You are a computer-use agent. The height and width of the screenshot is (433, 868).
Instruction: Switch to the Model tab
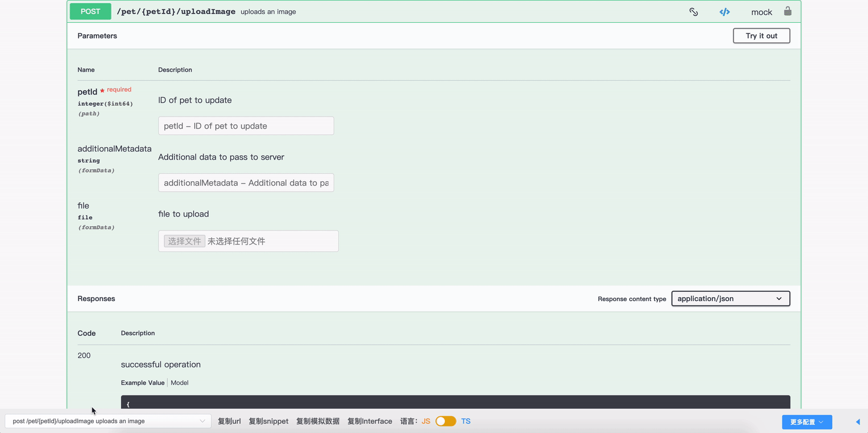tap(180, 383)
